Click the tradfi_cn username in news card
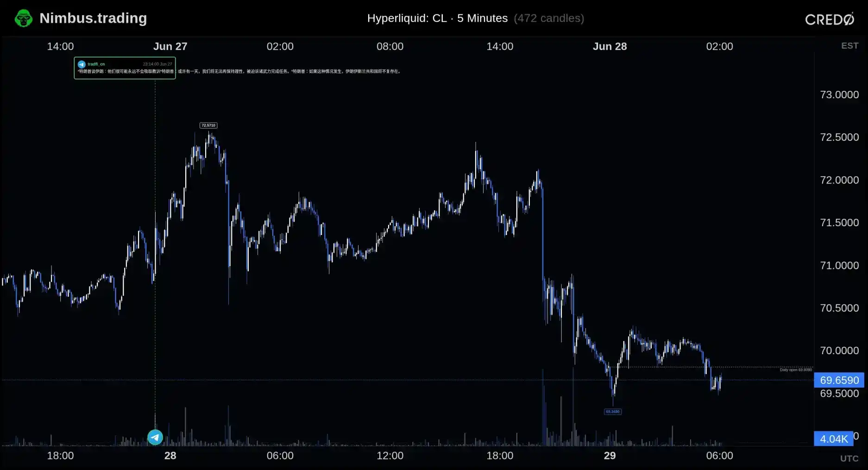Screen dimensions: 868x470 (96, 64)
